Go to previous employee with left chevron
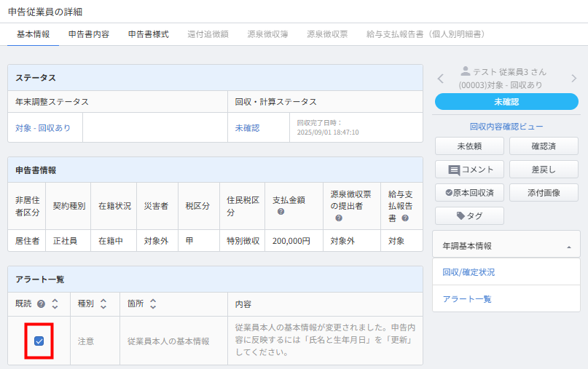The image size is (588, 369). point(441,79)
